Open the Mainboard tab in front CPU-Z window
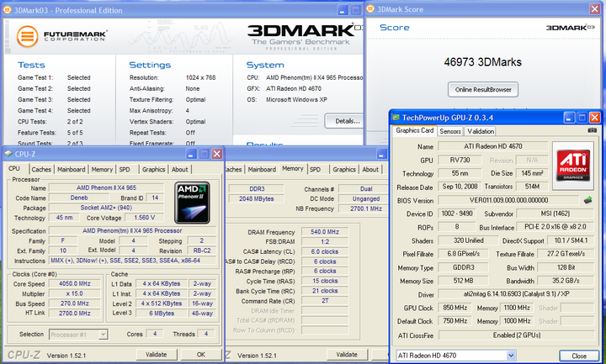The height and width of the screenshot is (364, 606). tap(71, 169)
